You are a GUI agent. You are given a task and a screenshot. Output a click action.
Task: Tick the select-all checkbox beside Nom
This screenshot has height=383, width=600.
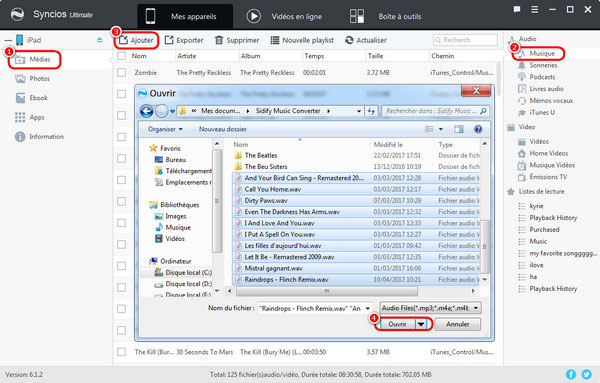(x=122, y=56)
